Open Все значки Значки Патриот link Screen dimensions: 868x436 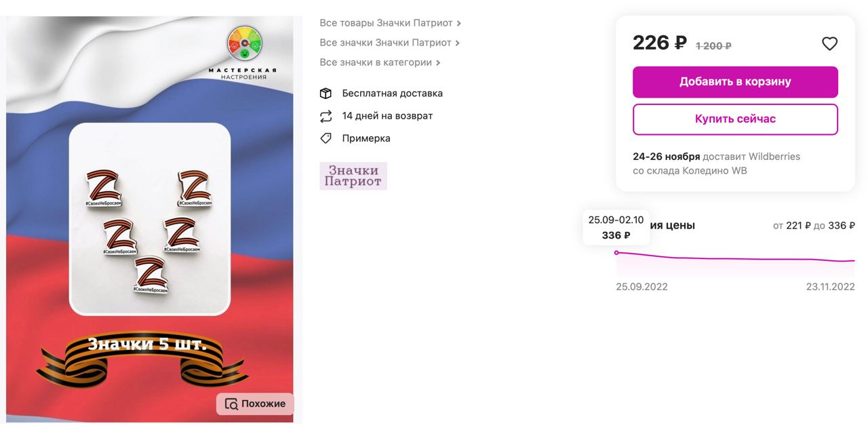tap(384, 43)
